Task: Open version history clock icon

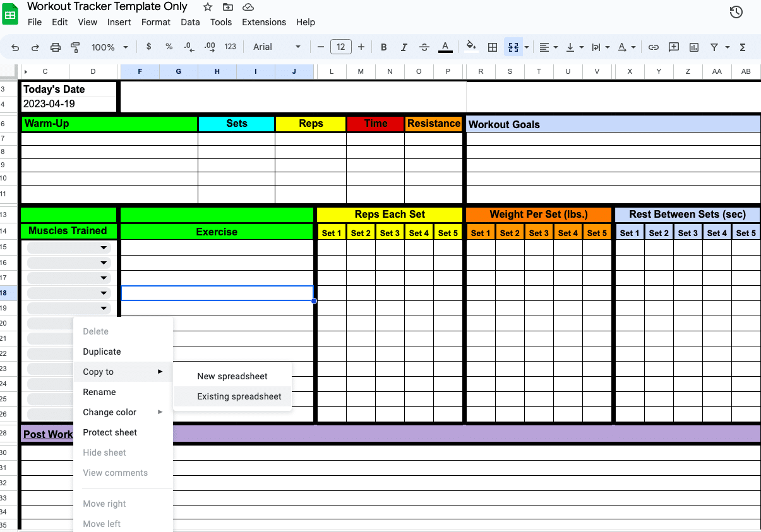Action: pos(736,12)
